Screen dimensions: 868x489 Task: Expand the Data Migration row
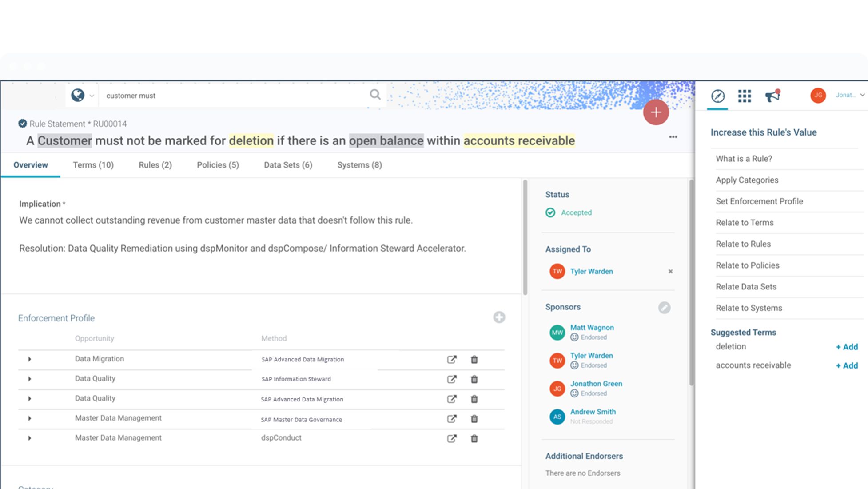(29, 359)
